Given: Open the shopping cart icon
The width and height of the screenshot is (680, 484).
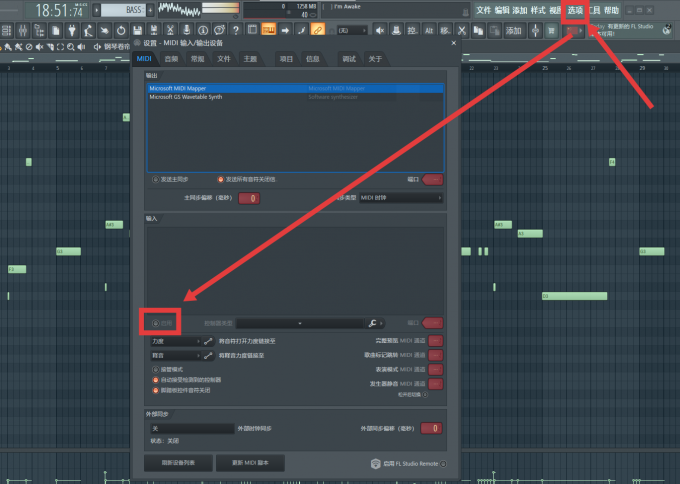Looking at the screenshot, I should click(552, 30).
